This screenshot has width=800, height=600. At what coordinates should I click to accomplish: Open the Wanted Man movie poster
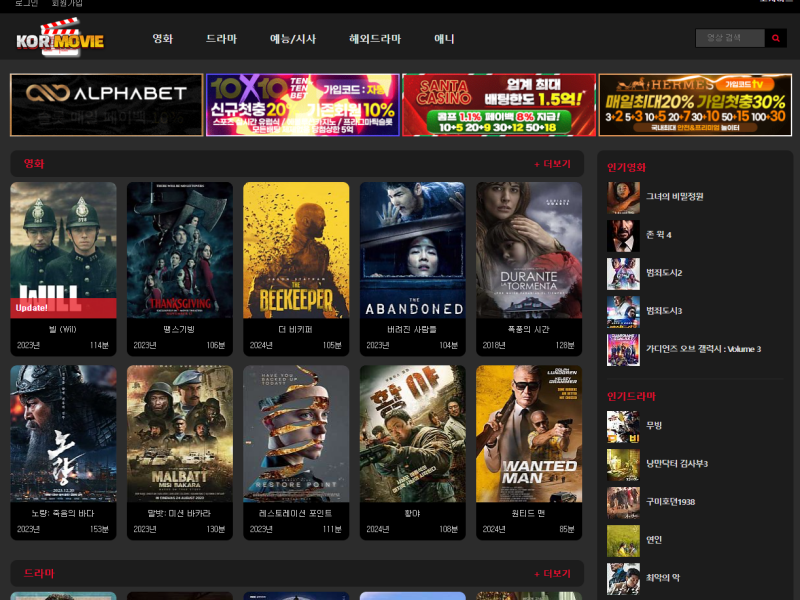529,434
